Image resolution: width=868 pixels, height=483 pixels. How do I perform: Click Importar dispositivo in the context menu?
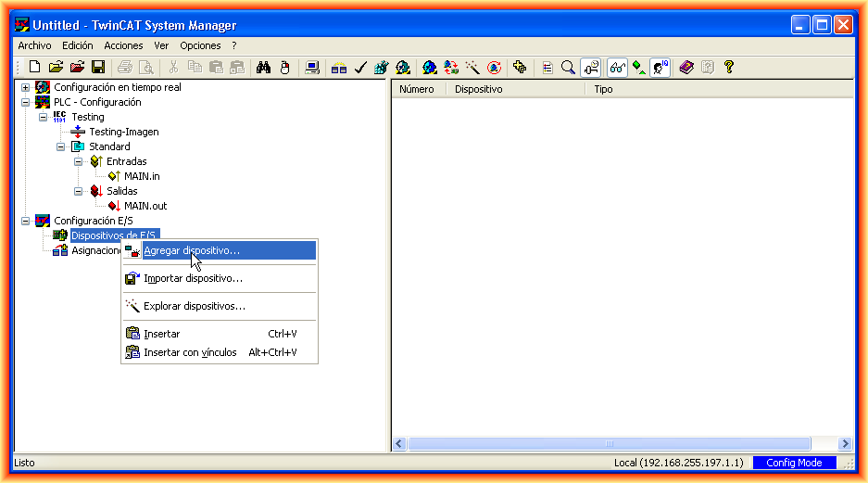coord(193,278)
